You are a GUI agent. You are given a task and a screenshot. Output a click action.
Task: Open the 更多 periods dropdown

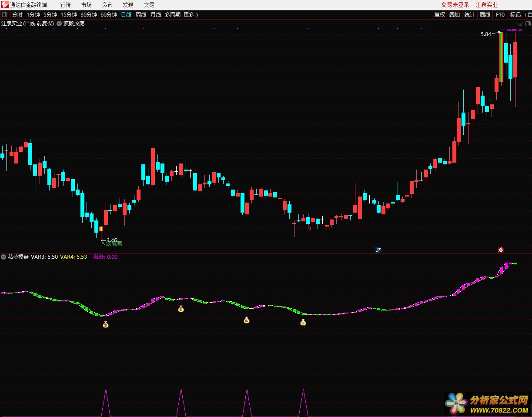pyautogui.click(x=191, y=15)
